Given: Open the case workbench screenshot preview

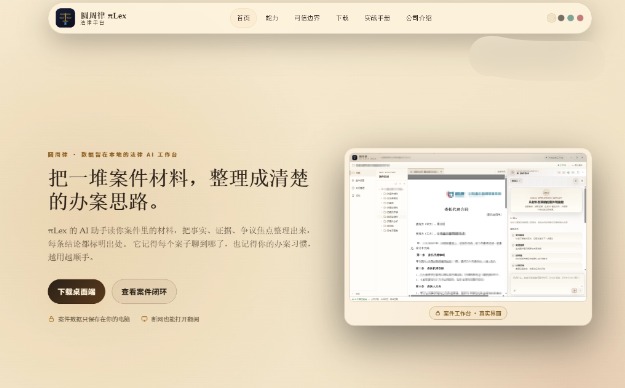Looking at the screenshot, I should tap(468, 226).
